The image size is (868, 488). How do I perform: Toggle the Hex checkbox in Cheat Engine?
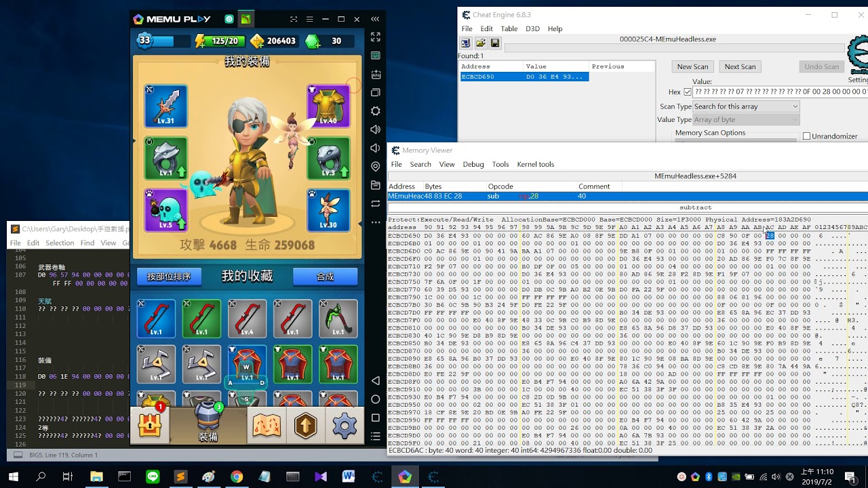click(688, 92)
